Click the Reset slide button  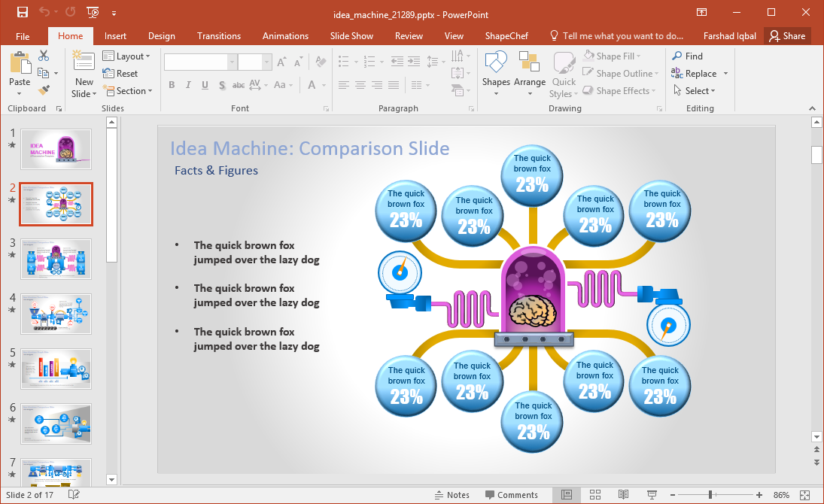tap(120, 74)
